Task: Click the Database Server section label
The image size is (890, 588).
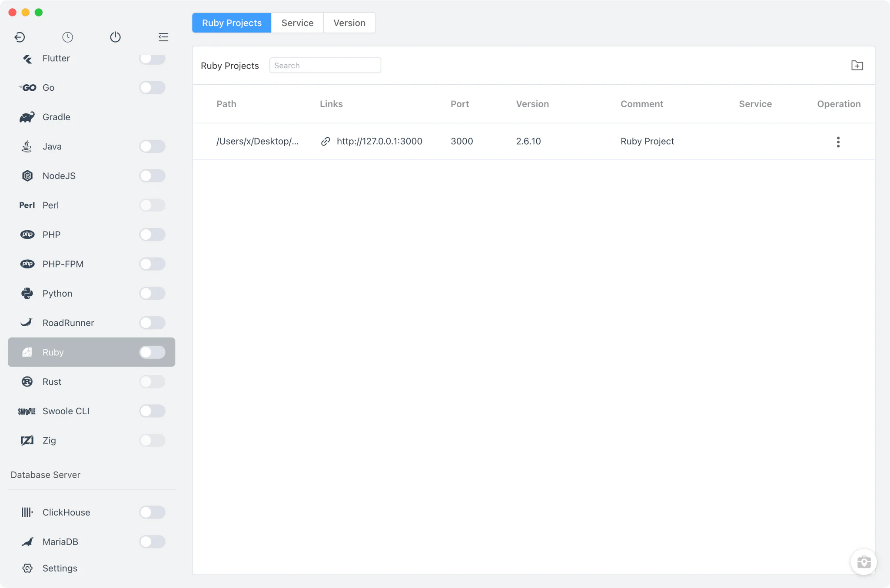Action: coord(46,475)
